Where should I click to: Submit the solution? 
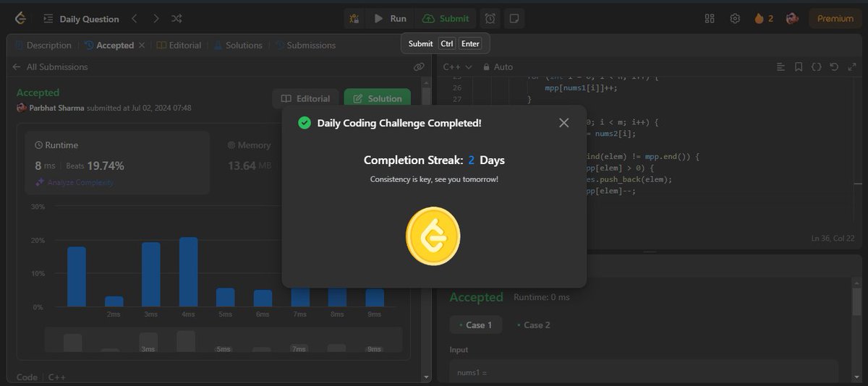point(446,19)
